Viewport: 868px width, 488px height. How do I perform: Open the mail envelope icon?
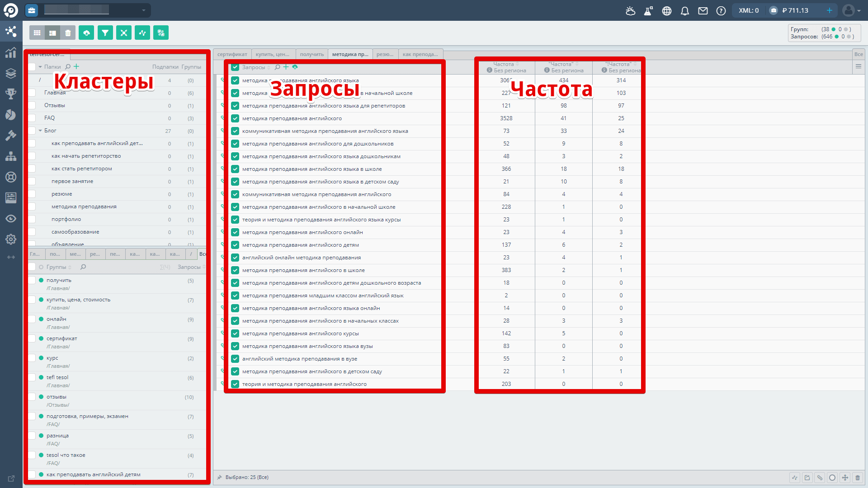click(703, 10)
